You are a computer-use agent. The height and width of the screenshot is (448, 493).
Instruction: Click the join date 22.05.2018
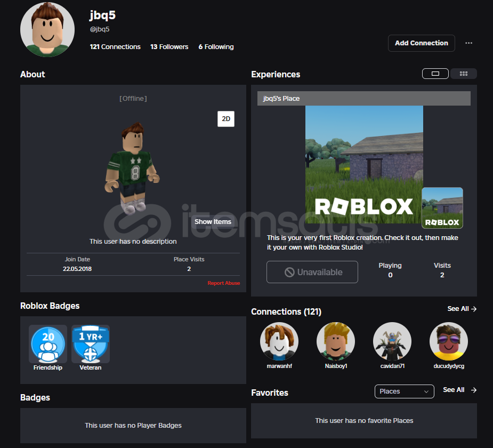[77, 269]
